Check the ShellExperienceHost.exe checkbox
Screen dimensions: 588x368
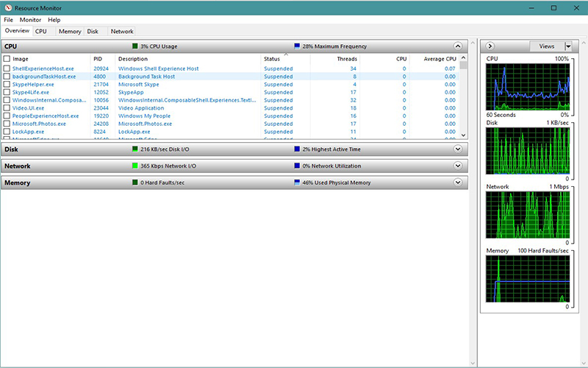(7, 68)
